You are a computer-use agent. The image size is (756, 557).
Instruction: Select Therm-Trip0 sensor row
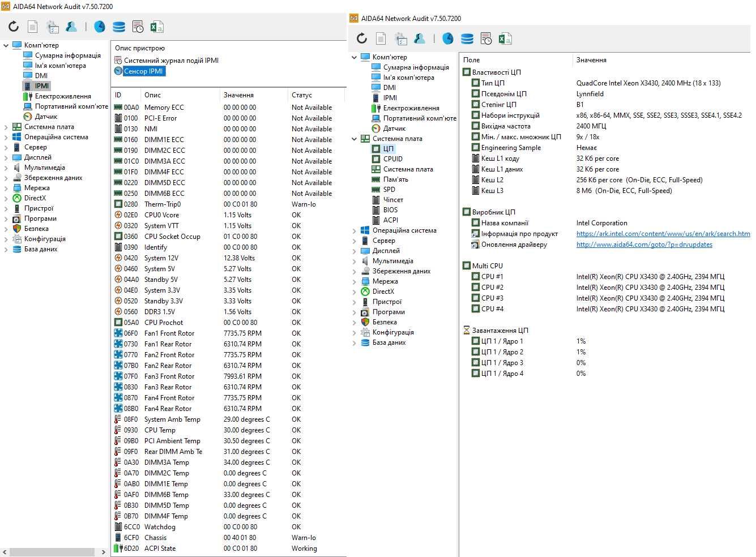coord(229,204)
